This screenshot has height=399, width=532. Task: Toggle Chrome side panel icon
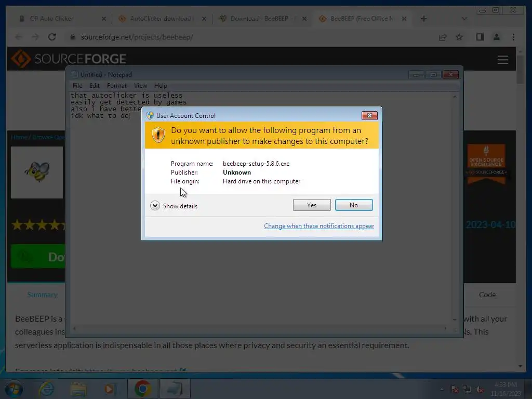(480, 37)
